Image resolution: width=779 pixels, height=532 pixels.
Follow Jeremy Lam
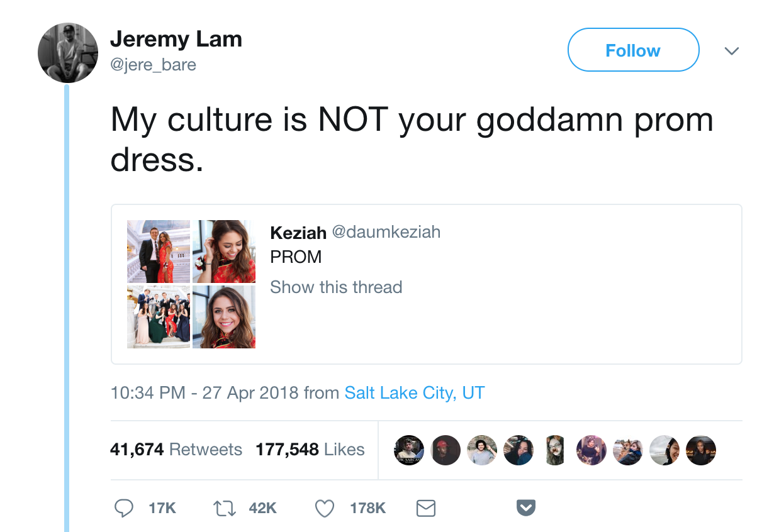(x=633, y=50)
